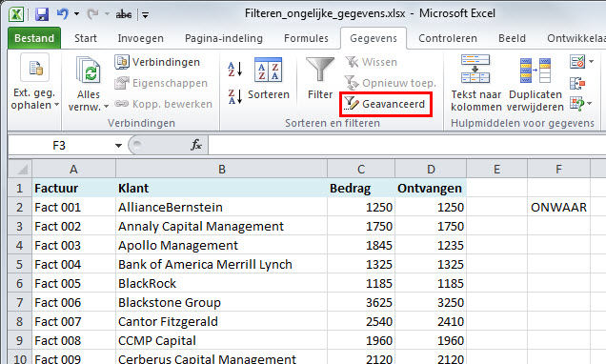
Task: Expand data validation dropdown arrow
Action: 591,61
